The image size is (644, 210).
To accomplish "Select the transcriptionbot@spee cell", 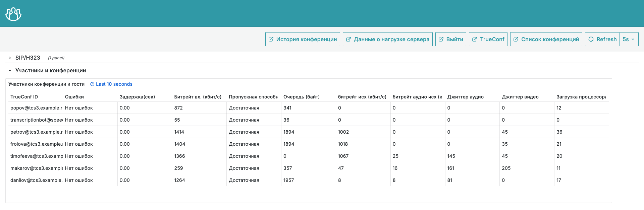I will [x=36, y=120].
